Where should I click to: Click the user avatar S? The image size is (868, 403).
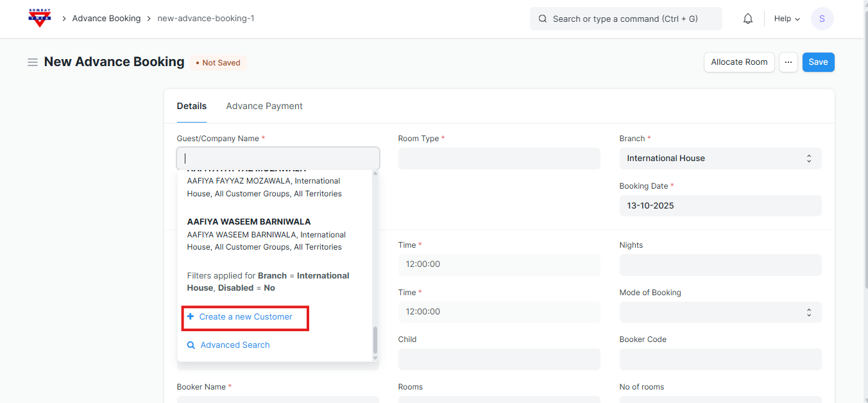822,19
